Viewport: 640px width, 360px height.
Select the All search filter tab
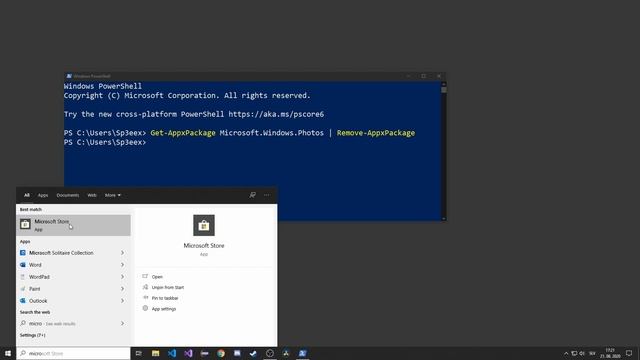[27, 195]
